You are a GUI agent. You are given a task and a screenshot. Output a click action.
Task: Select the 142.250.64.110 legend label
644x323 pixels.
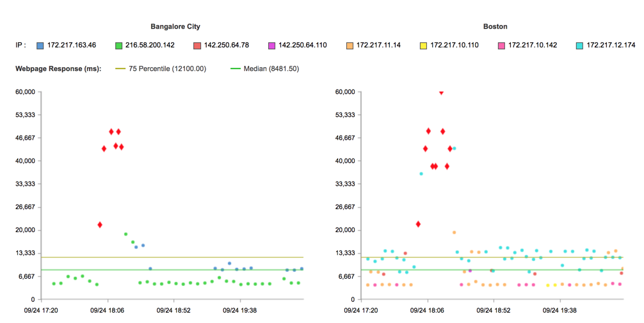pyautogui.click(x=303, y=45)
